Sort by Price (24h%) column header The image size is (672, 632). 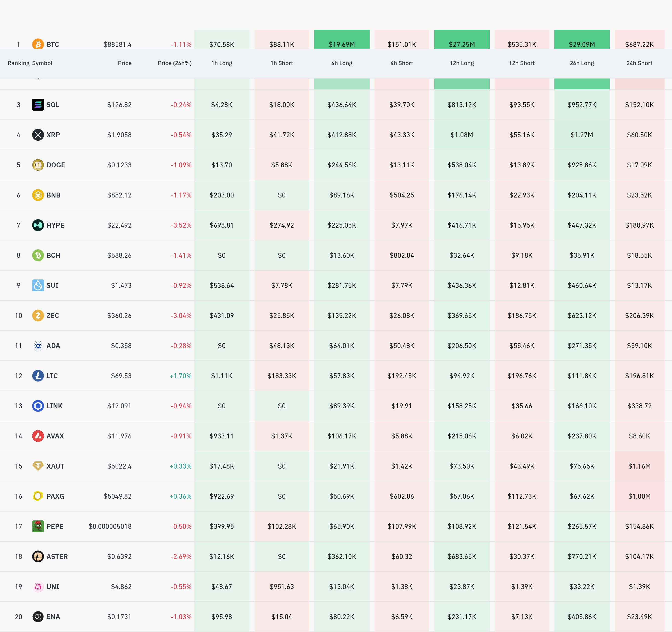(174, 63)
